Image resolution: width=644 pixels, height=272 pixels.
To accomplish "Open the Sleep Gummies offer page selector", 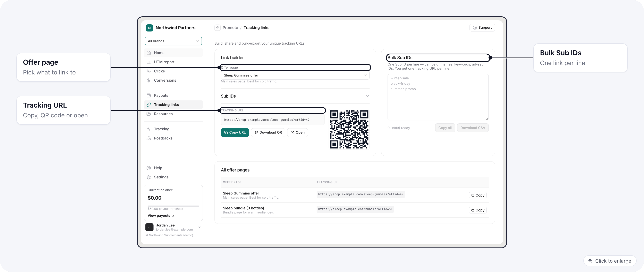I will 295,75.
